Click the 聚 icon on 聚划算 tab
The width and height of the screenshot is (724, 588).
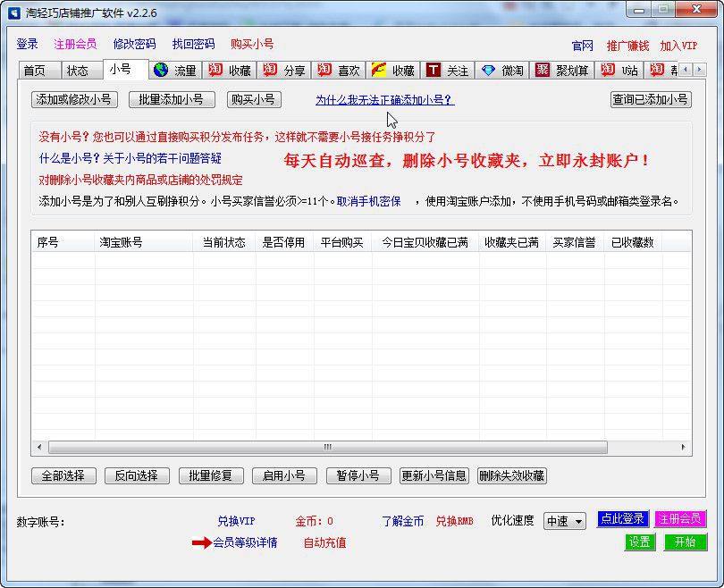coord(543,69)
